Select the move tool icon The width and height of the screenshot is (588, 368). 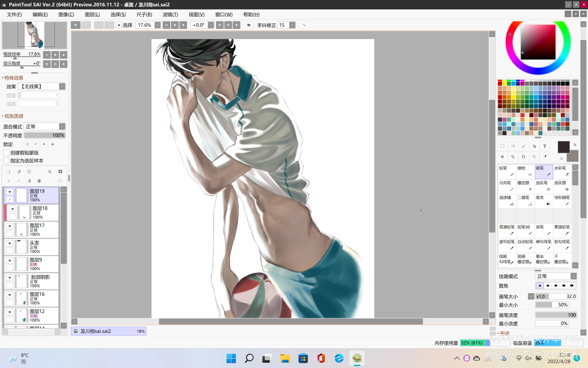(x=502, y=157)
